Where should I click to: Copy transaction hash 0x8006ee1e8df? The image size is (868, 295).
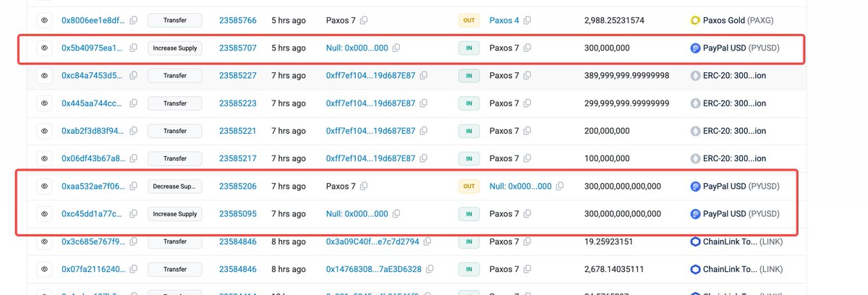pyautogui.click(x=133, y=20)
